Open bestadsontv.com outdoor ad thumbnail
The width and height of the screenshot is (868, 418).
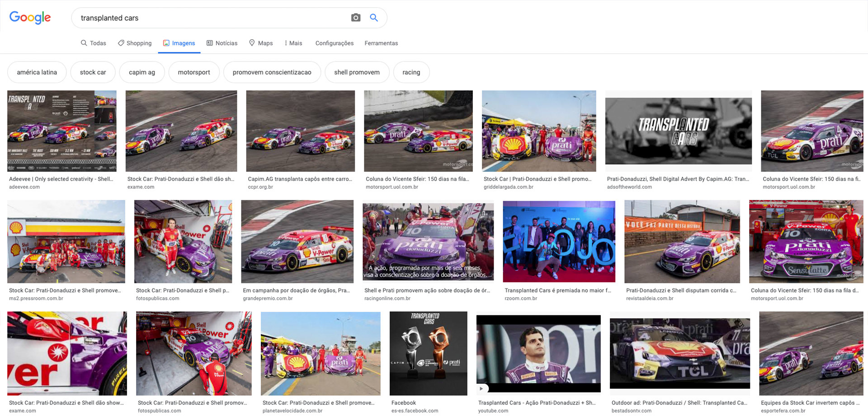[680, 353]
